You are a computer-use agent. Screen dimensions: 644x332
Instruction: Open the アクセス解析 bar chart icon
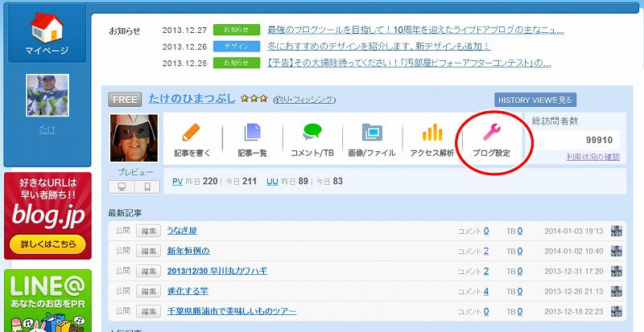point(432,133)
